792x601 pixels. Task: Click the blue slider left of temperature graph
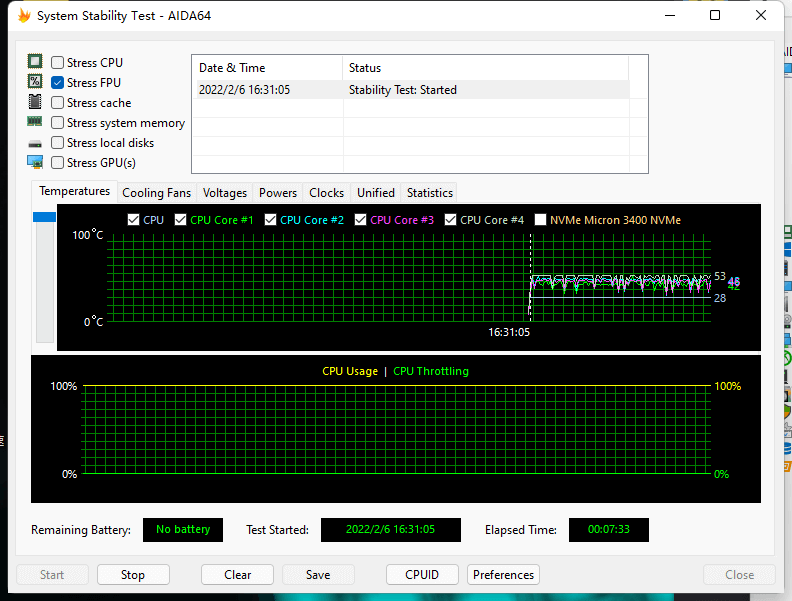coord(44,217)
